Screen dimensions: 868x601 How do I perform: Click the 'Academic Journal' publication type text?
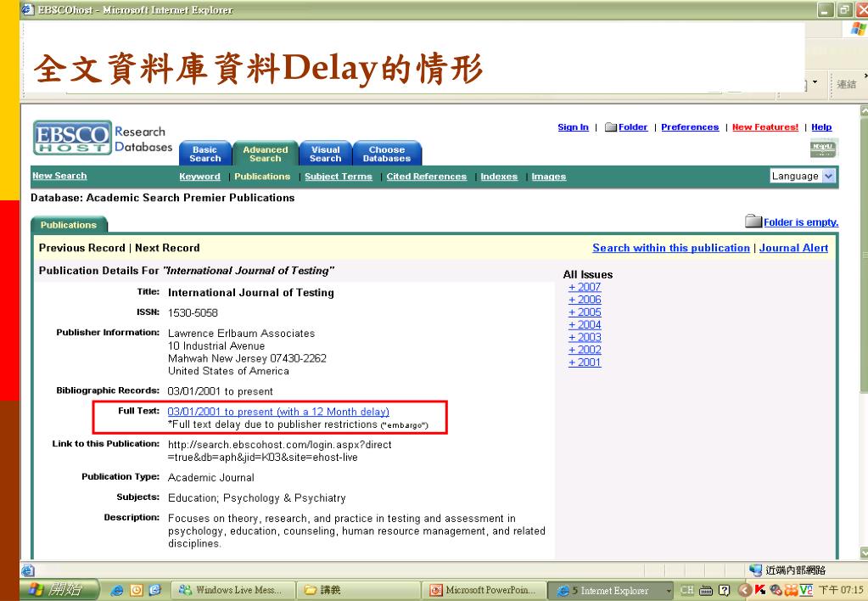[x=211, y=477]
